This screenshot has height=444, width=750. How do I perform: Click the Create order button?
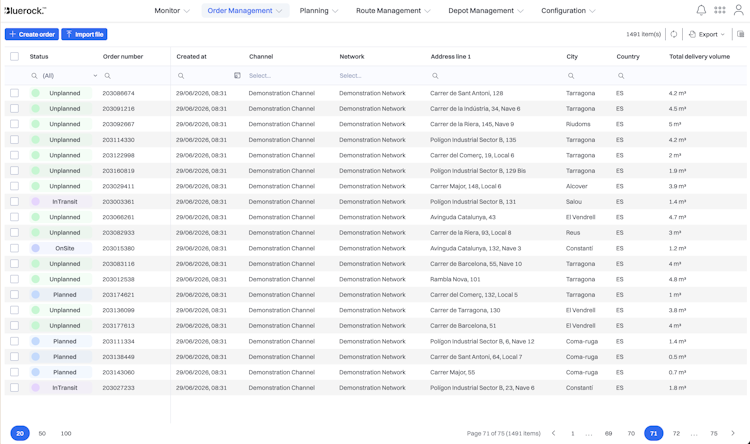pos(32,34)
